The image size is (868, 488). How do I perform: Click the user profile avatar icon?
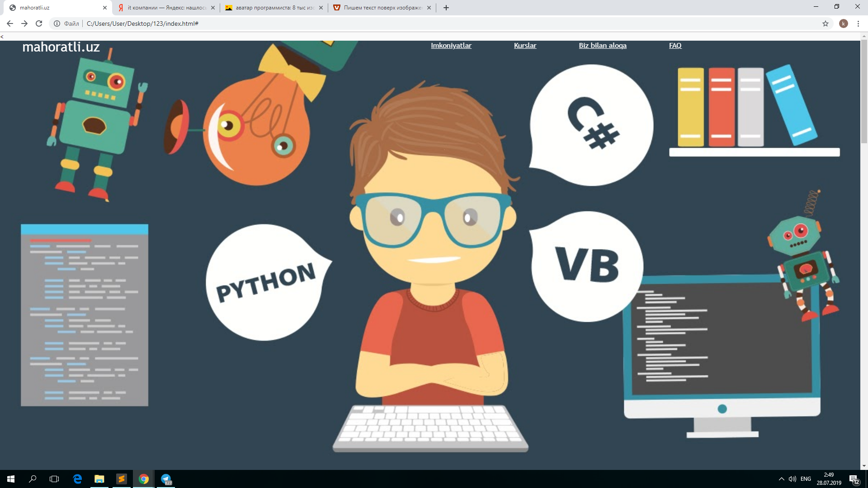(844, 23)
